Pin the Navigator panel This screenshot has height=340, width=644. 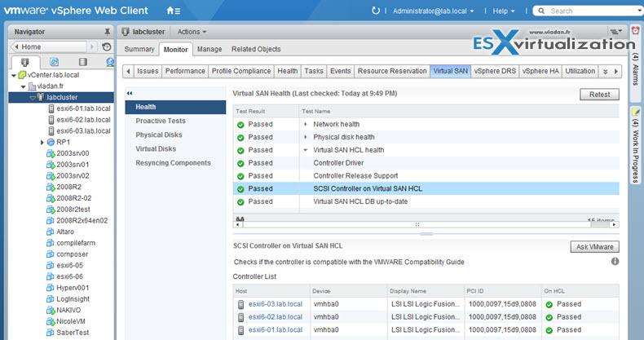click(x=107, y=32)
